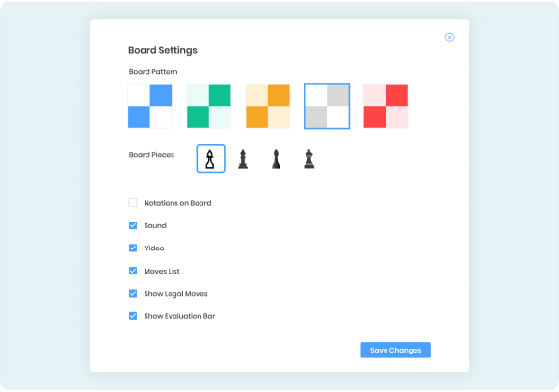Choose the green board pattern
The width and height of the screenshot is (559, 392).
point(209,106)
